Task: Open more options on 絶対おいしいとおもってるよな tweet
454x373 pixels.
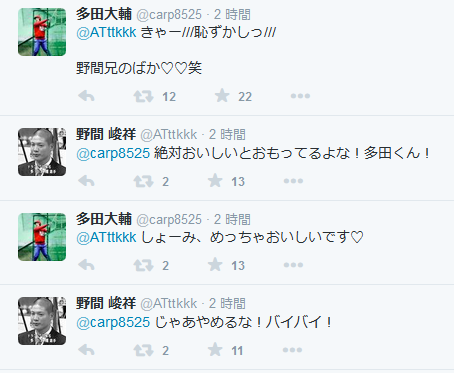Action: pos(293,181)
